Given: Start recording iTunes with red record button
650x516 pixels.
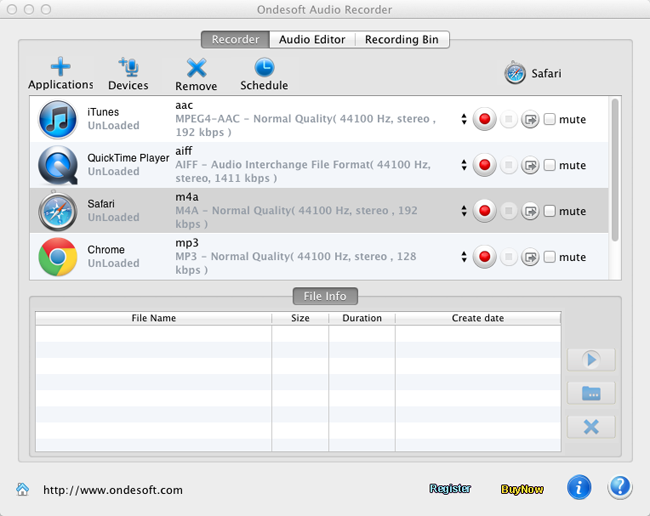Looking at the screenshot, I should point(485,120).
